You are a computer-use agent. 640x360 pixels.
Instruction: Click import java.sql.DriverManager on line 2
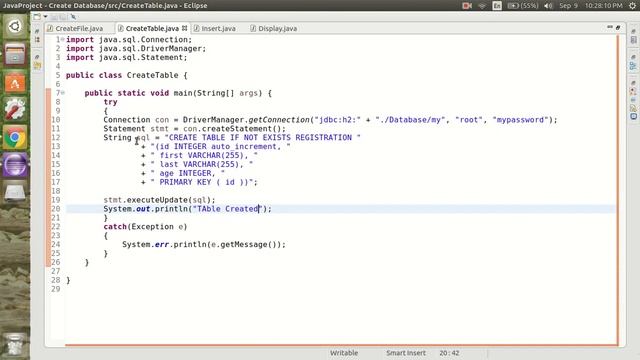coord(136,49)
